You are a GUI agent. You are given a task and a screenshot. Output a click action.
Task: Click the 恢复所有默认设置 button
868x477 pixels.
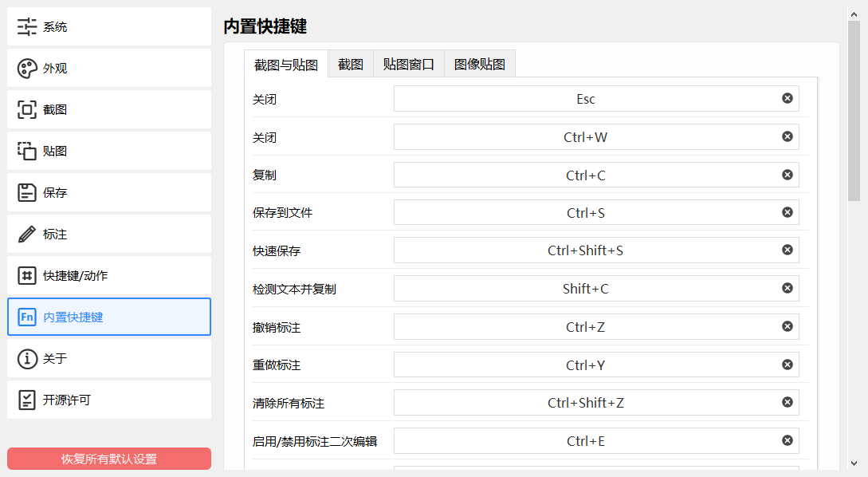[x=109, y=459]
